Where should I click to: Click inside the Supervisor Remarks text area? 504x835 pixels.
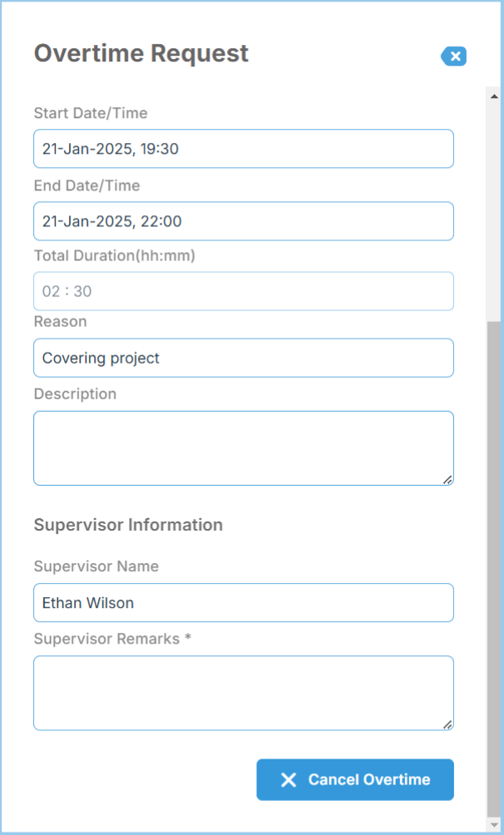click(x=244, y=693)
